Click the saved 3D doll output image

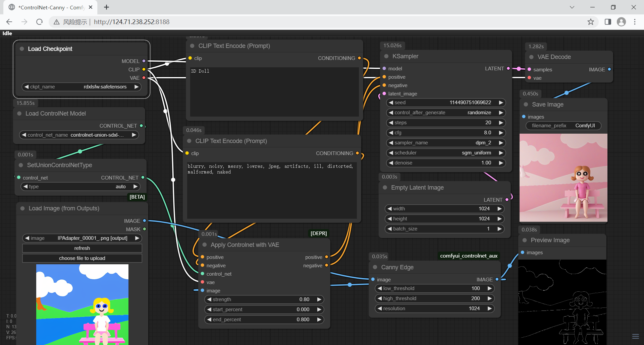coord(563,178)
